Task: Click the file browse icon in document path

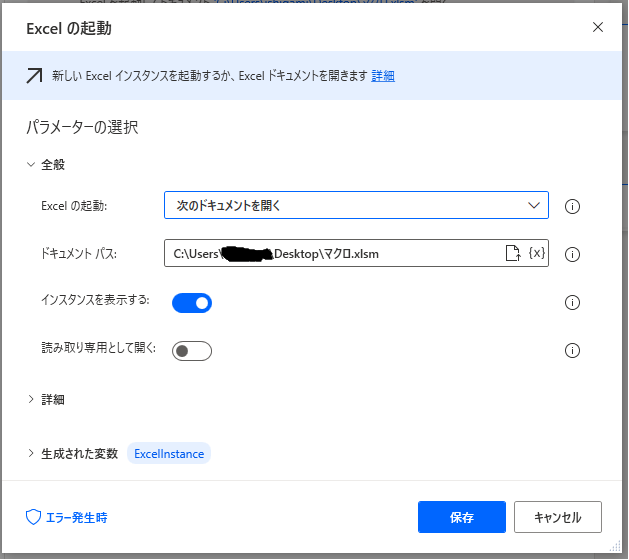Action: tap(512, 254)
